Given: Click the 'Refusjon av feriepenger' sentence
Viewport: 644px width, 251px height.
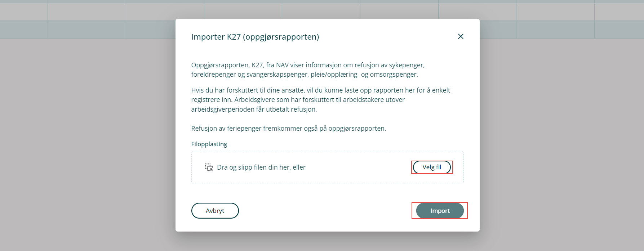Looking at the screenshot, I should point(288,129).
